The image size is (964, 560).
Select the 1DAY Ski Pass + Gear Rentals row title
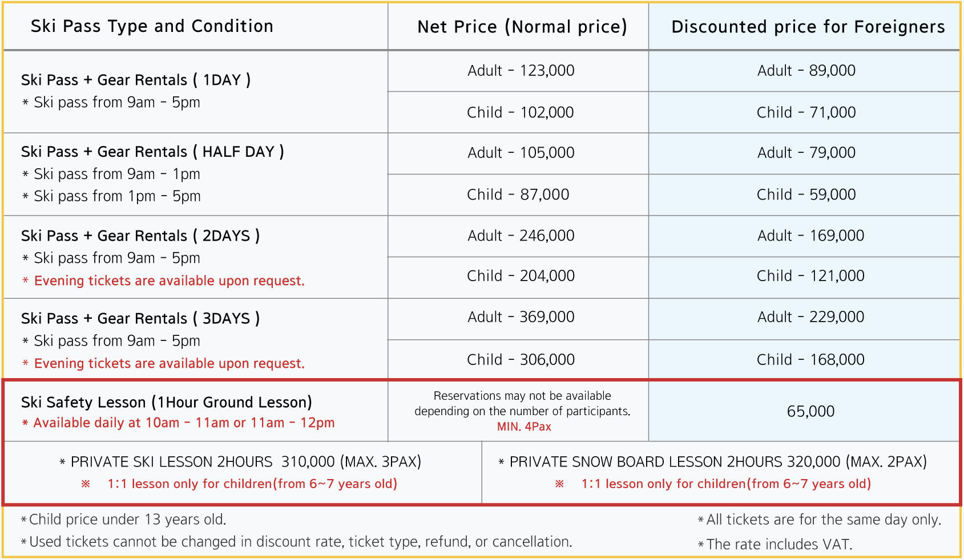136,80
